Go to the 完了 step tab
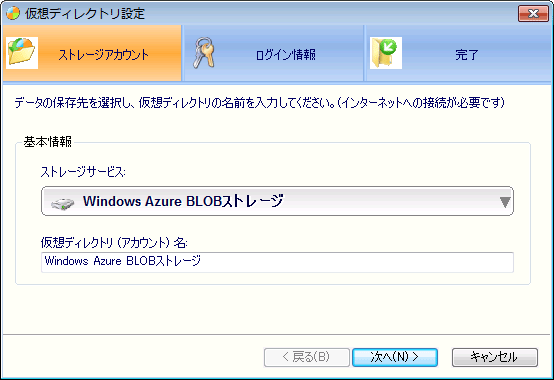This screenshot has height=380, width=554. point(458,53)
